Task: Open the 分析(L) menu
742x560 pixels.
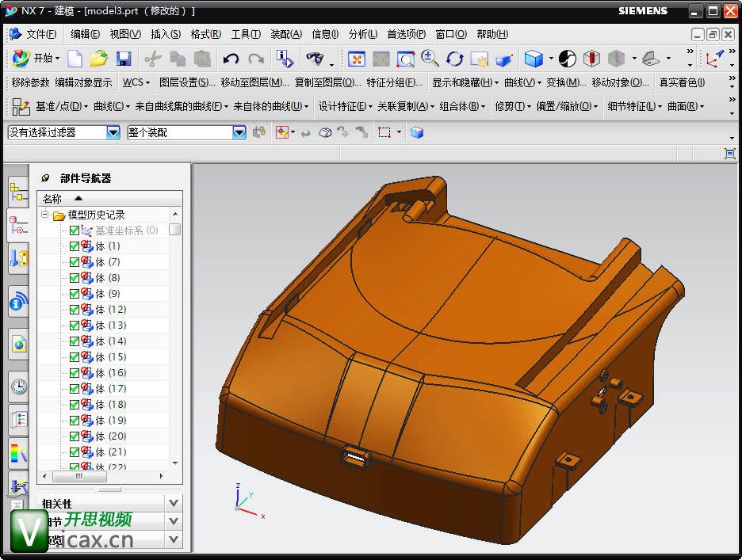Action: click(x=363, y=34)
